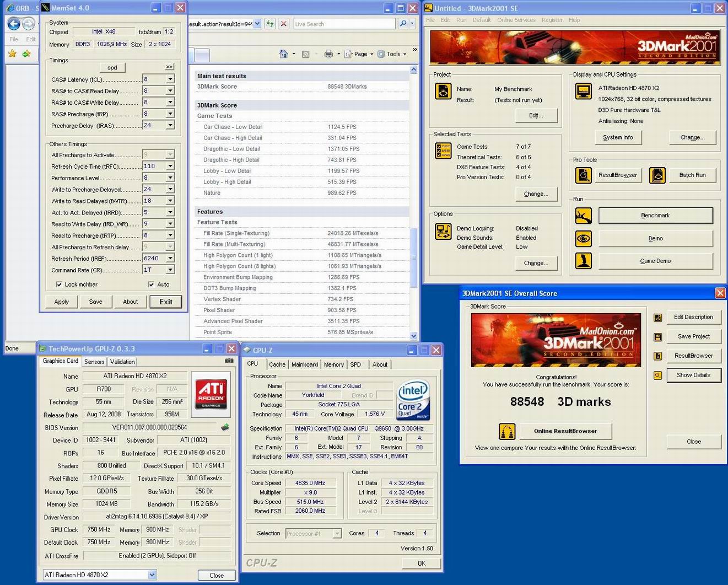The height and width of the screenshot is (585, 728).
Task: Click the browser Home icon
Action: point(283,54)
